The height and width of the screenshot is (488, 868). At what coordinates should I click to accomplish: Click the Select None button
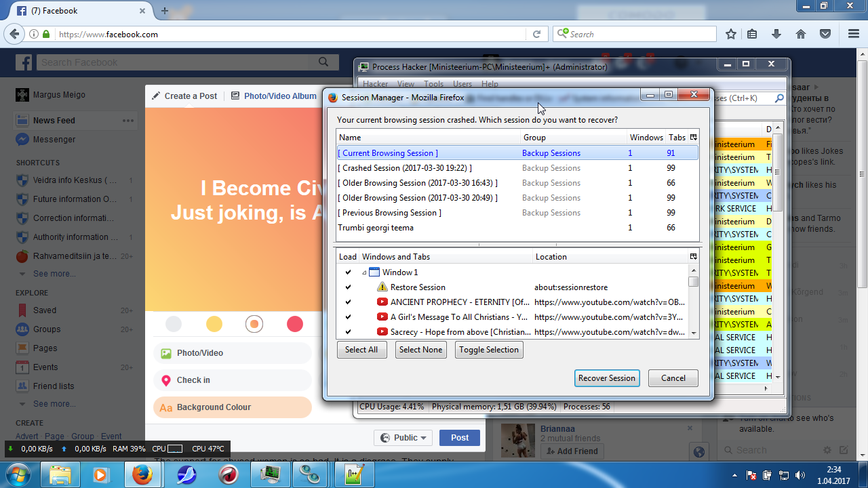(x=421, y=350)
